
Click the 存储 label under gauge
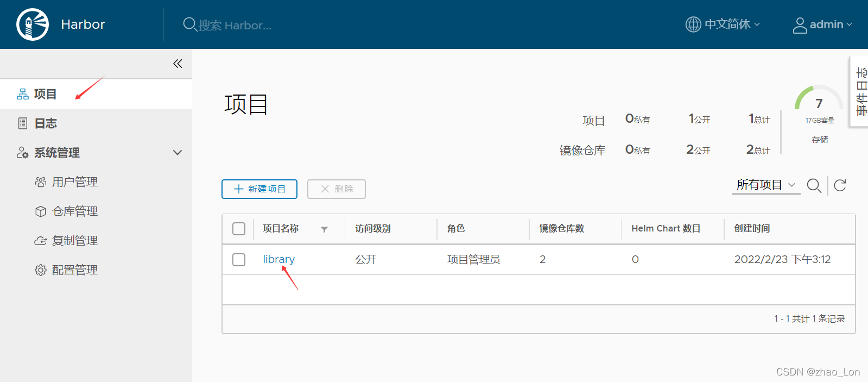click(x=820, y=140)
